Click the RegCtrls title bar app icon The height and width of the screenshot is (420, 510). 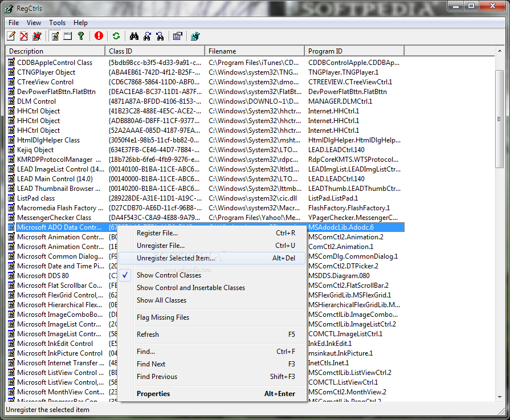pyautogui.click(x=9, y=9)
